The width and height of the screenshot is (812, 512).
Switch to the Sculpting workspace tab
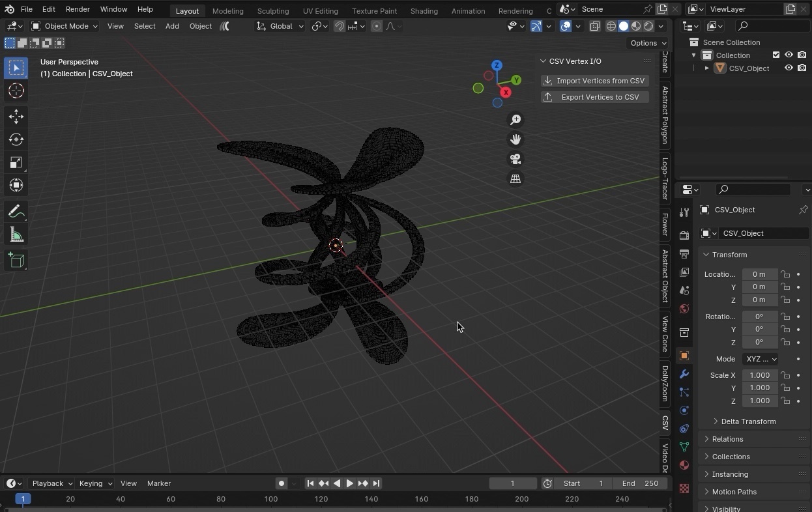pyautogui.click(x=273, y=10)
